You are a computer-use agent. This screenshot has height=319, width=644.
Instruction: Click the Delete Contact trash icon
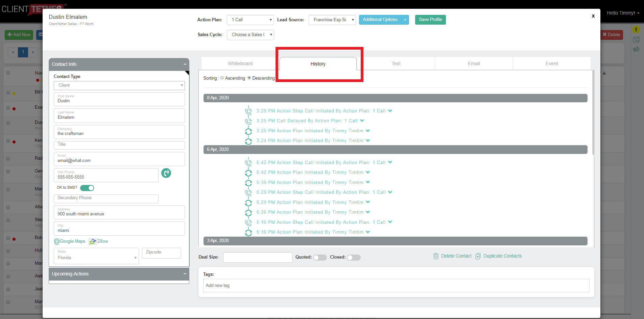tap(436, 256)
